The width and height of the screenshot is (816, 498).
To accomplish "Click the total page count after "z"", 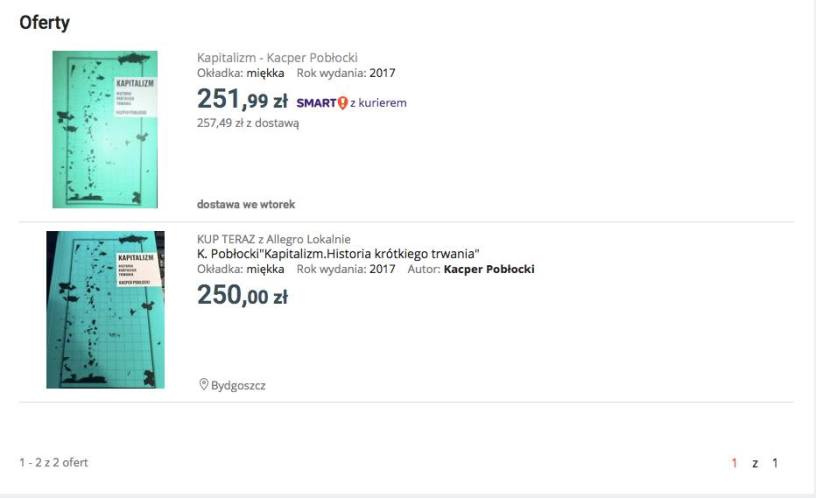I will coord(774,463).
